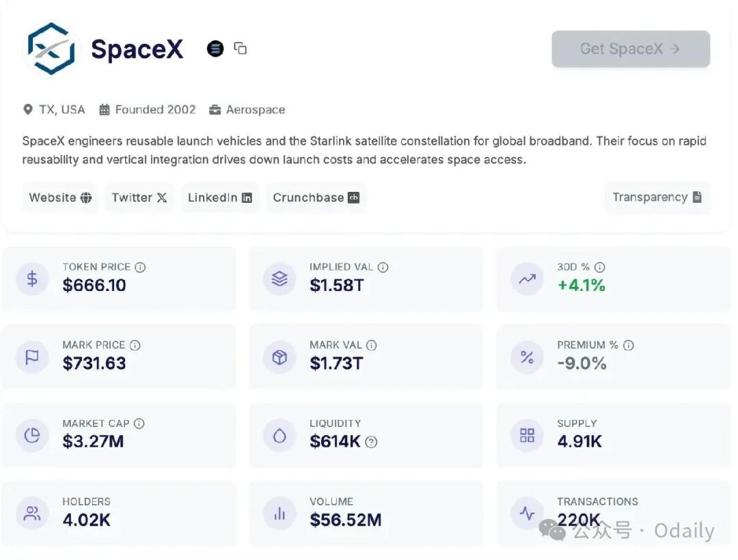Click the Volume bar chart icon
The image size is (738, 560).
279,514
